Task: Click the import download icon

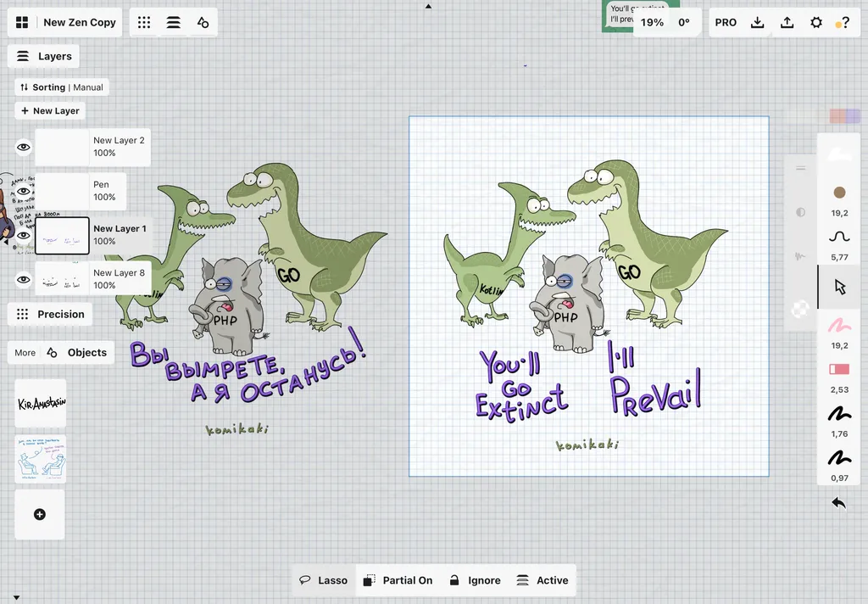Action: pos(757,22)
